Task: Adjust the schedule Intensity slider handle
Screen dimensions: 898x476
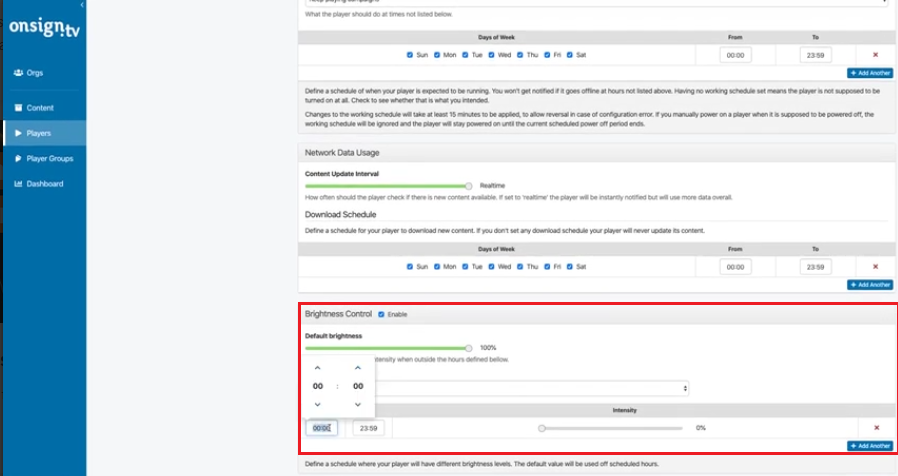Action: pos(542,428)
